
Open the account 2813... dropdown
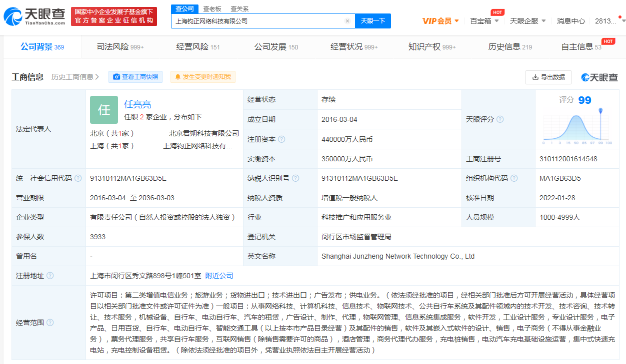610,21
